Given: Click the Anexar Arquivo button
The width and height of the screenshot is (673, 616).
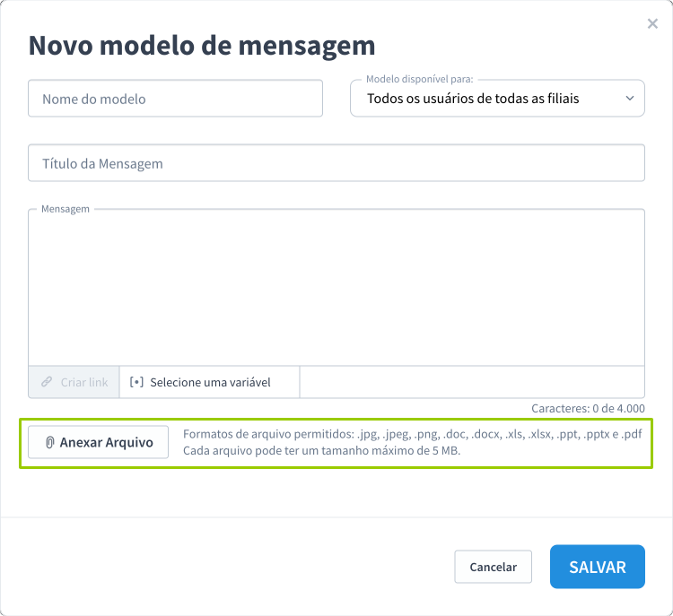Looking at the screenshot, I should (99, 442).
